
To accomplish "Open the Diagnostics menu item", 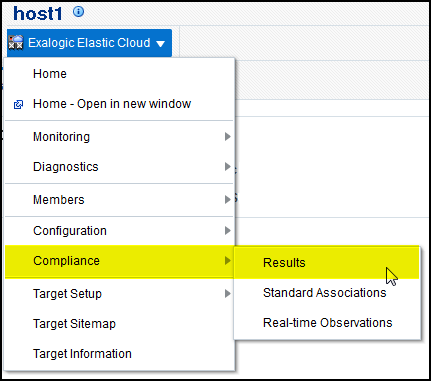I will [x=119, y=167].
